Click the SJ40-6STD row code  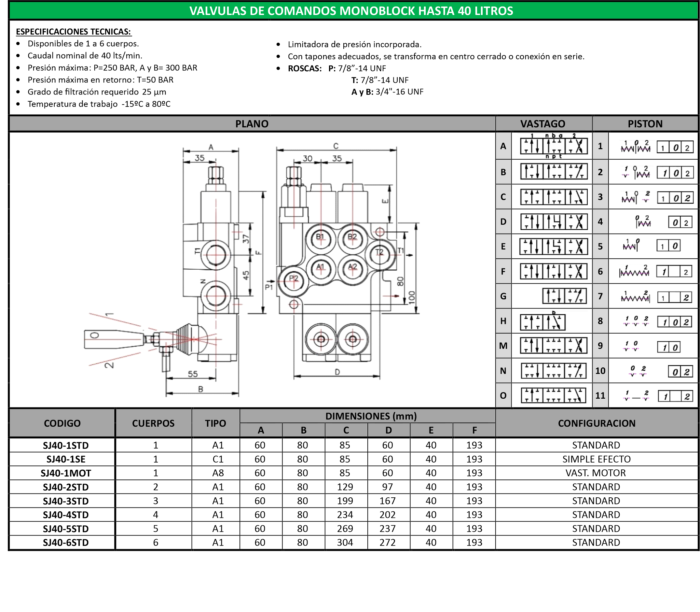[x=65, y=543]
